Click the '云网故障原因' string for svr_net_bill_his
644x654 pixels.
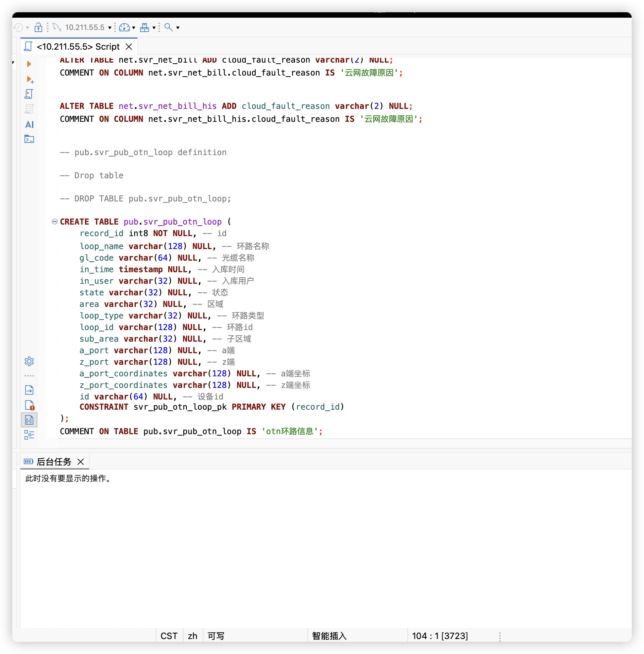389,119
